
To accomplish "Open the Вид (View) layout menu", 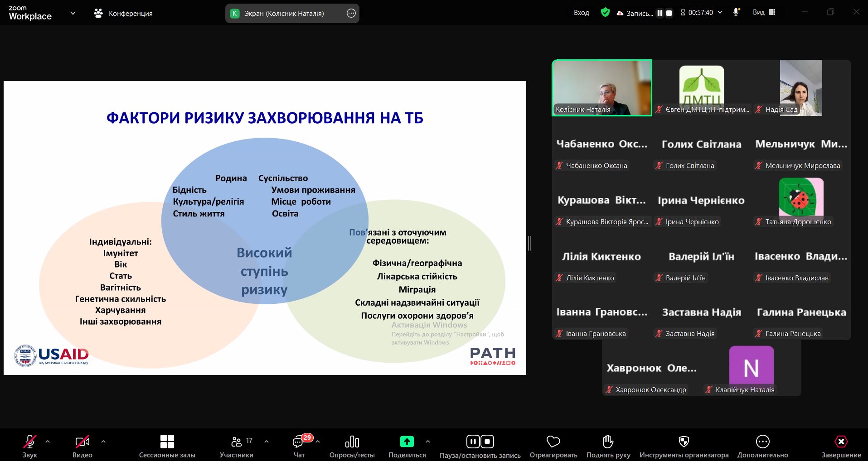I will [x=764, y=13].
